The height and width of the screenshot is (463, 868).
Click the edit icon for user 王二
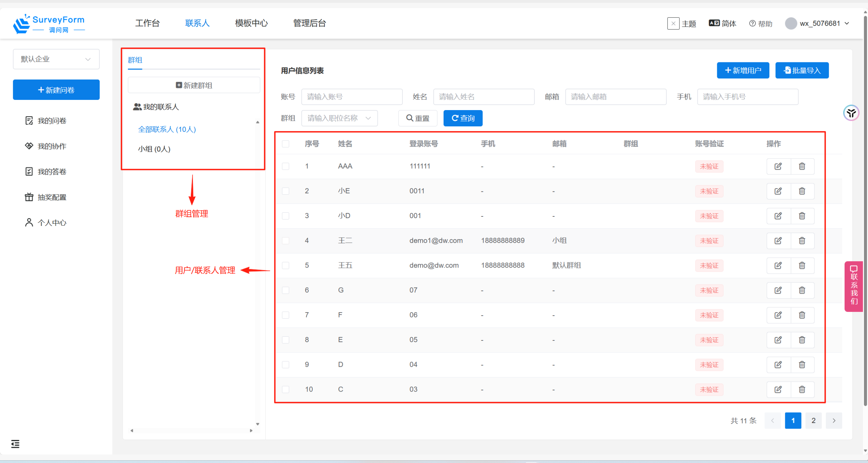(778, 241)
